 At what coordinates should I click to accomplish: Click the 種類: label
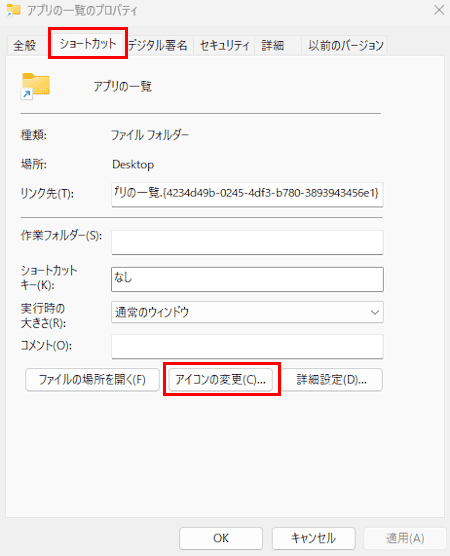34,135
